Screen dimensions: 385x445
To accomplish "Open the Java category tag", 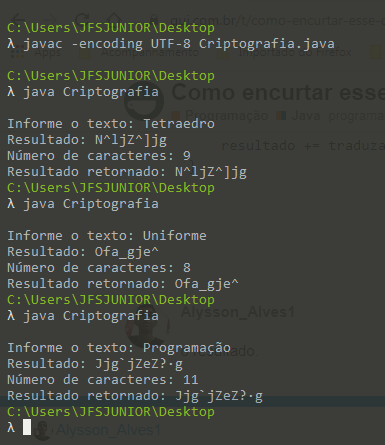I will (x=298, y=116).
